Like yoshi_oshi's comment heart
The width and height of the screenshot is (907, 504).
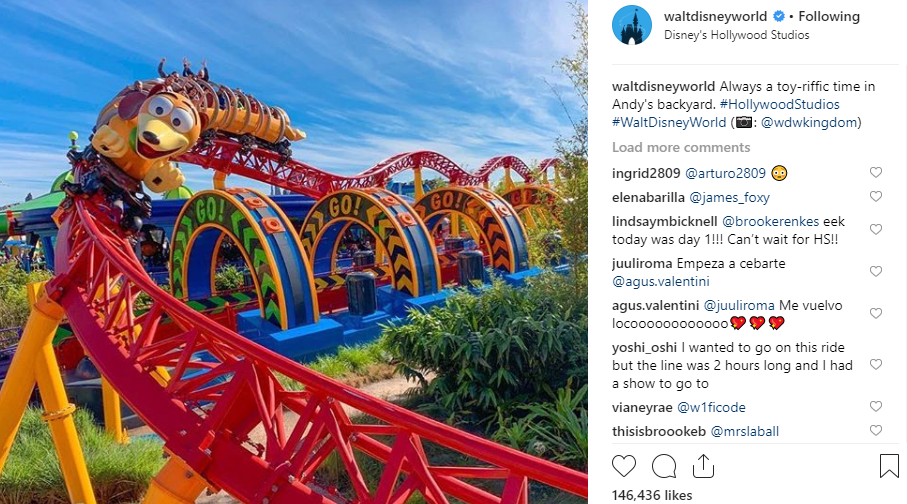pos(876,365)
